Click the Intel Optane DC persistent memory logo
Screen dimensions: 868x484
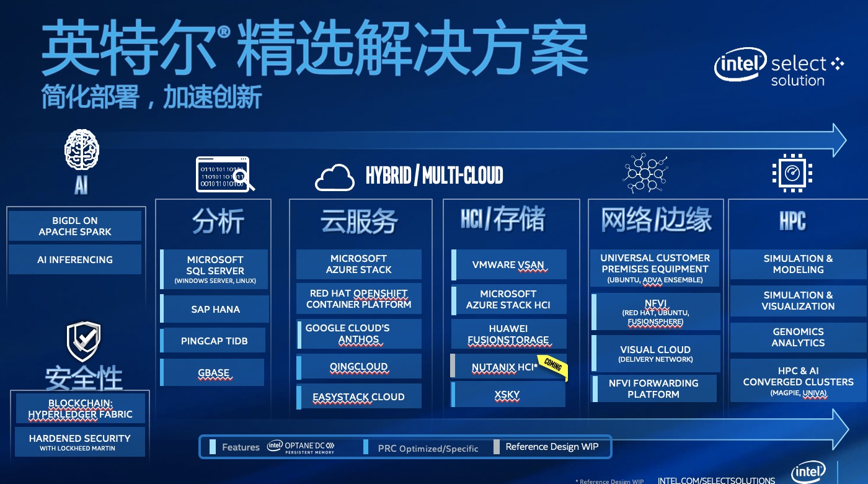point(301,447)
